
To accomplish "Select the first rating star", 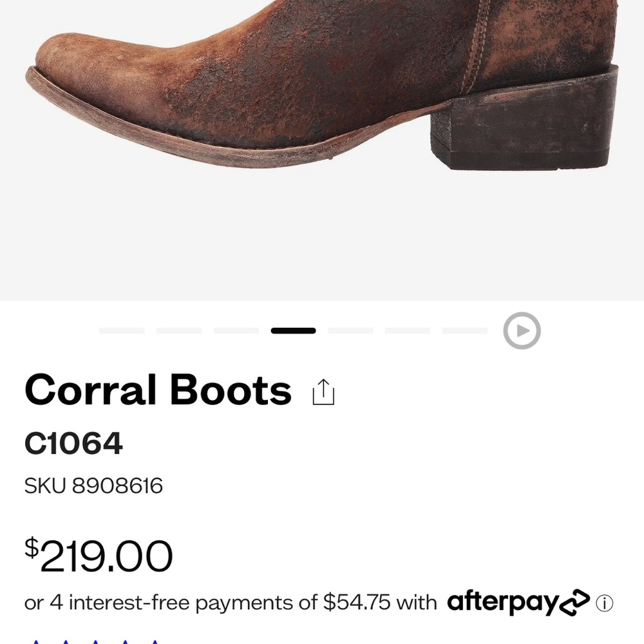I will click(x=35, y=641).
